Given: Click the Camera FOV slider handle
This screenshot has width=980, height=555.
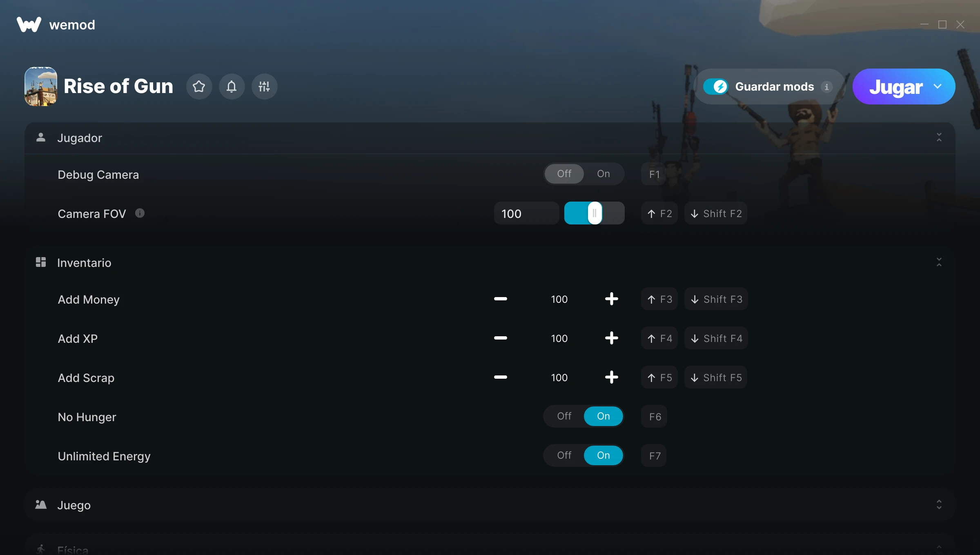Looking at the screenshot, I should coord(595,213).
